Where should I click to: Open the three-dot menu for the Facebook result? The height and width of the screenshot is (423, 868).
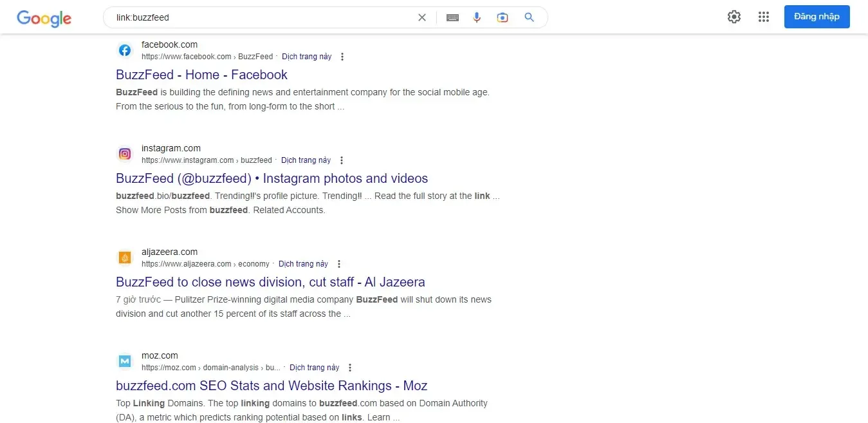pos(342,57)
